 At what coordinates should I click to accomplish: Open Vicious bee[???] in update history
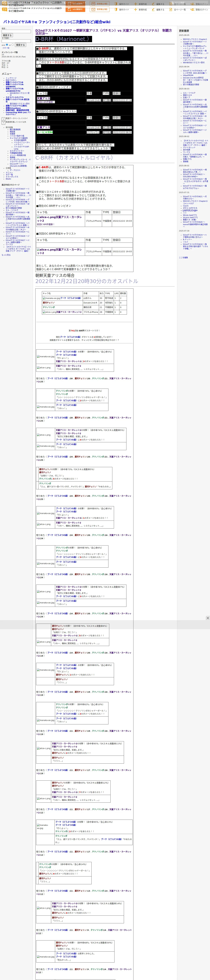(x=190, y=217)
